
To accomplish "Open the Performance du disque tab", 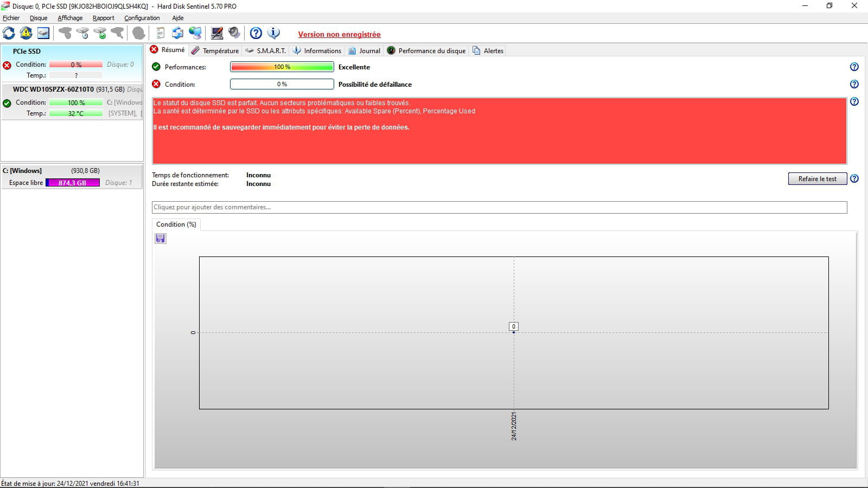I will coord(426,50).
